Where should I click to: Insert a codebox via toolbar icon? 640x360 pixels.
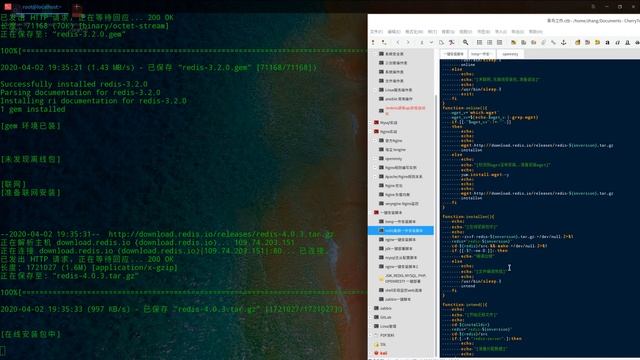tap(533, 42)
